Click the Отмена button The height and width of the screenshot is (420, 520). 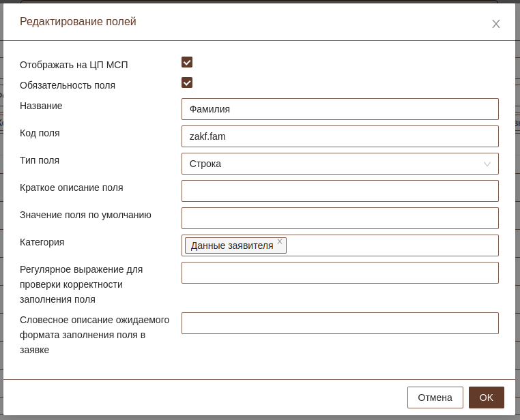(435, 397)
